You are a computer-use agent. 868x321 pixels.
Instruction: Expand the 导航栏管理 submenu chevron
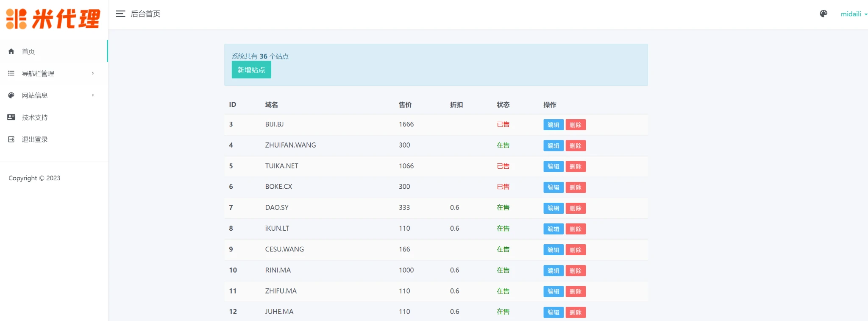(93, 73)
